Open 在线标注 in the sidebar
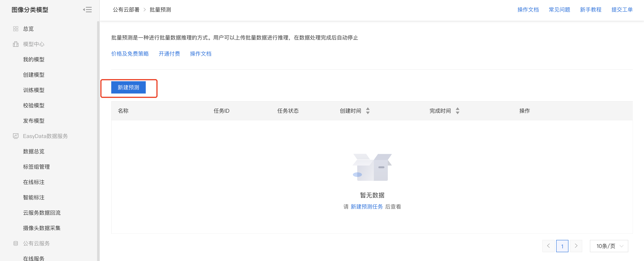The height and width of the screenshot is (261, 644). (34, 182)
